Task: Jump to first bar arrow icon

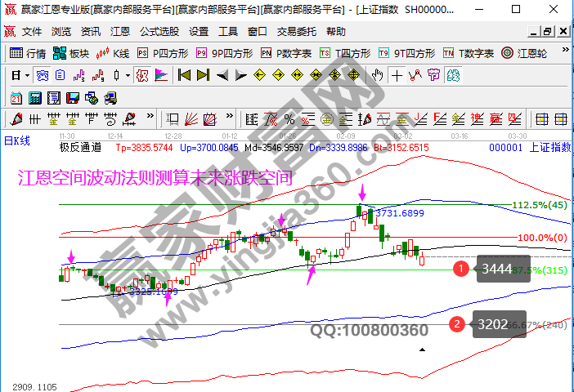Action: [x=183, y=75]
